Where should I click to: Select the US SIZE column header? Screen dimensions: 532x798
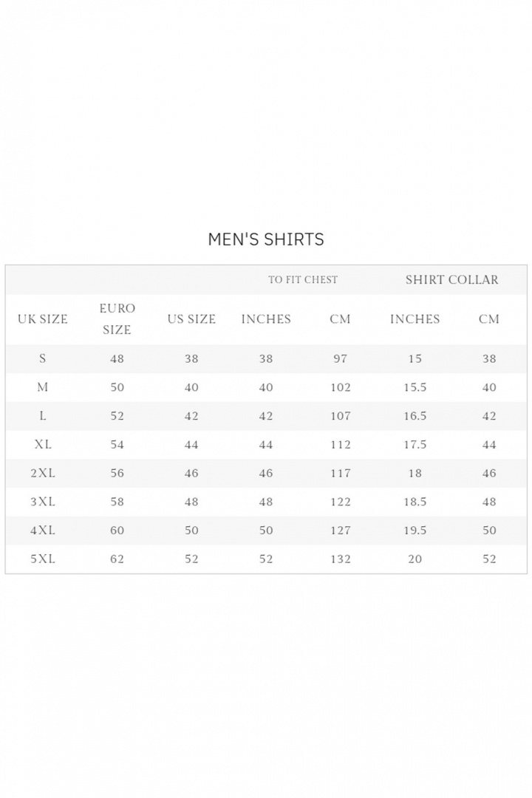click(191, 319)
